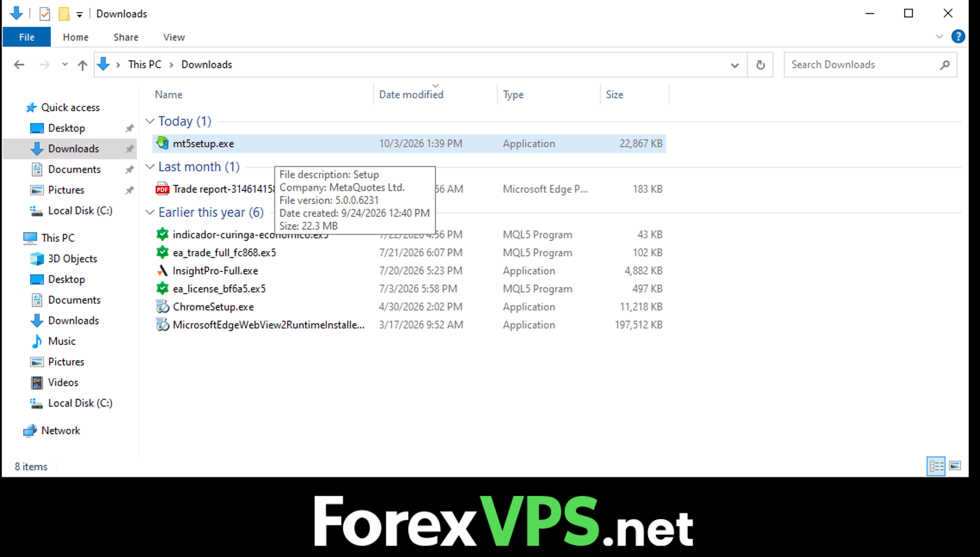Select the ChromeSetup.exe installer icon
Viewport: 980px width, 557px height.
(162, 306)
